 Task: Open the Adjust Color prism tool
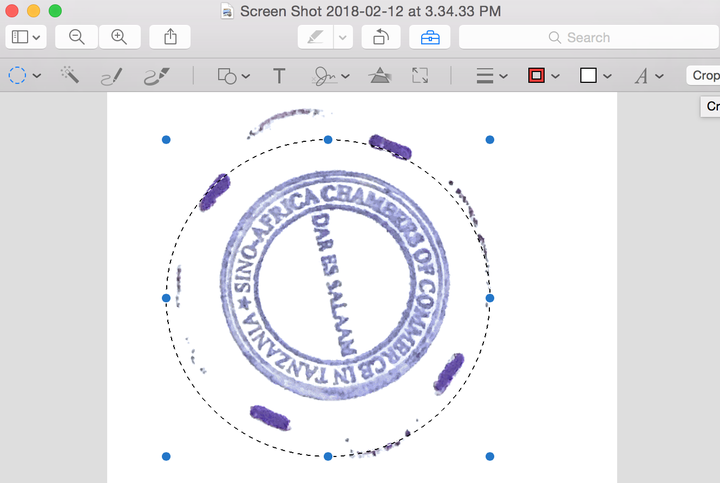[380, 75]
